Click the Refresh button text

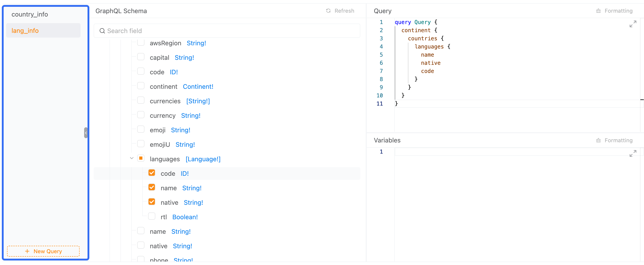click(x=344, y=11)
